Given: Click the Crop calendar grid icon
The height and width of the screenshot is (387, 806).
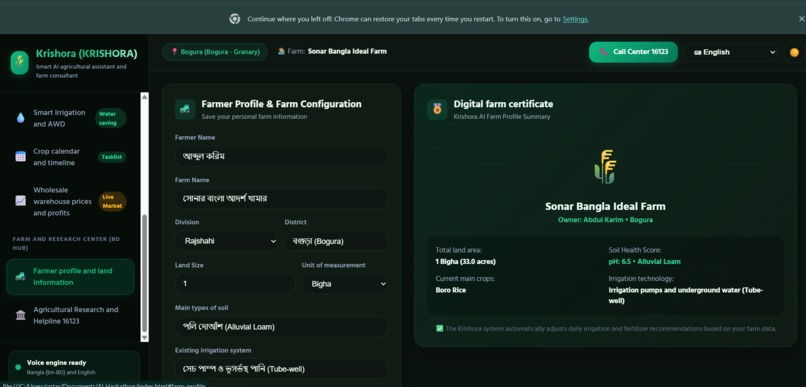Looking at the screenshot, I should point(21,157).
